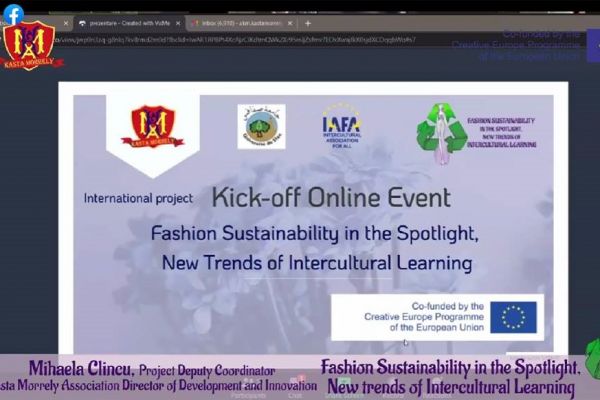600x400 pixels.
Task: Click the European Union flag icon
Action: coord(513,317)
